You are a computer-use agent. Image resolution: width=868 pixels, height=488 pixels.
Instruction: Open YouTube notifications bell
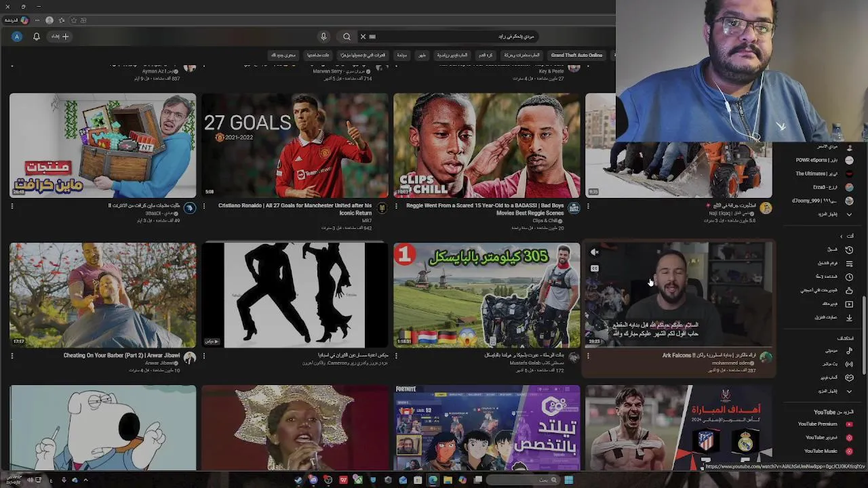(37, 37)
